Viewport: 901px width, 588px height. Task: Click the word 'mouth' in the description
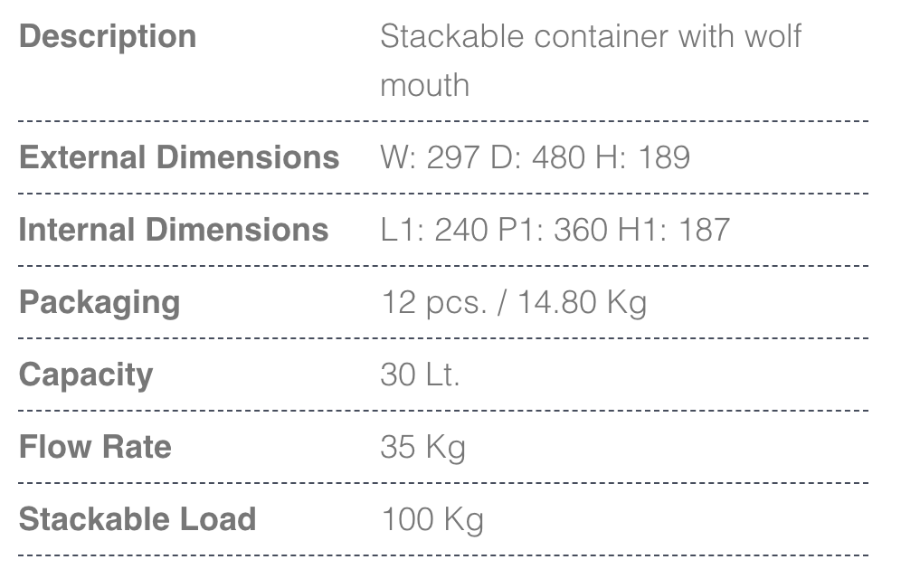pos(424,86)
